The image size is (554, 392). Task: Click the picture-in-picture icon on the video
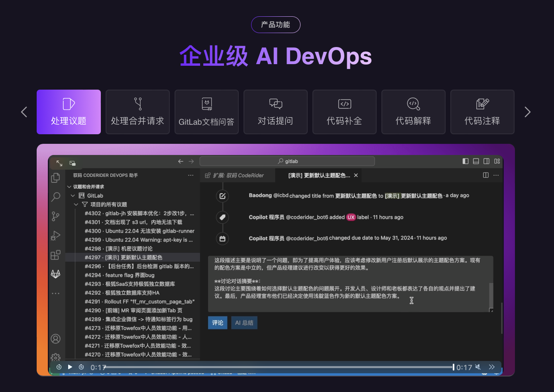point(73,163)
